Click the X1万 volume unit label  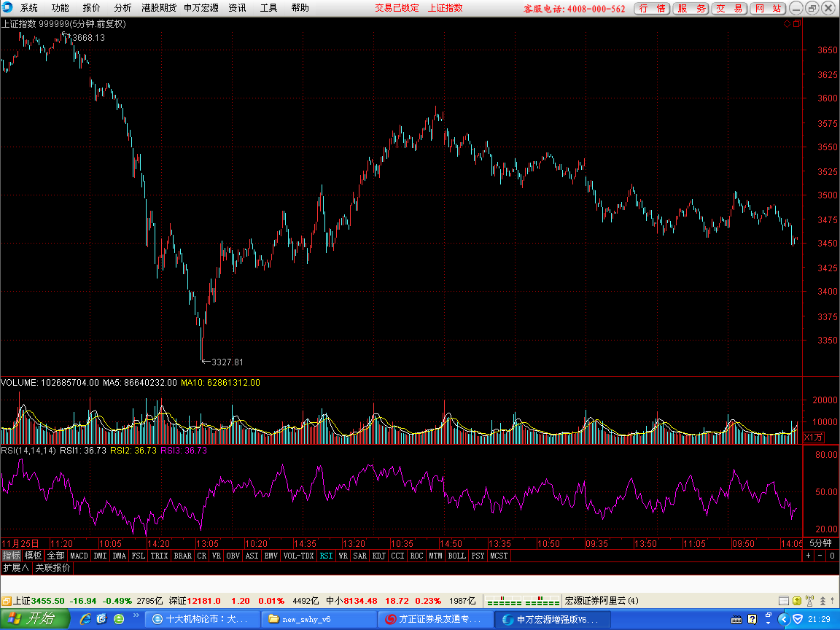point(813,437)
